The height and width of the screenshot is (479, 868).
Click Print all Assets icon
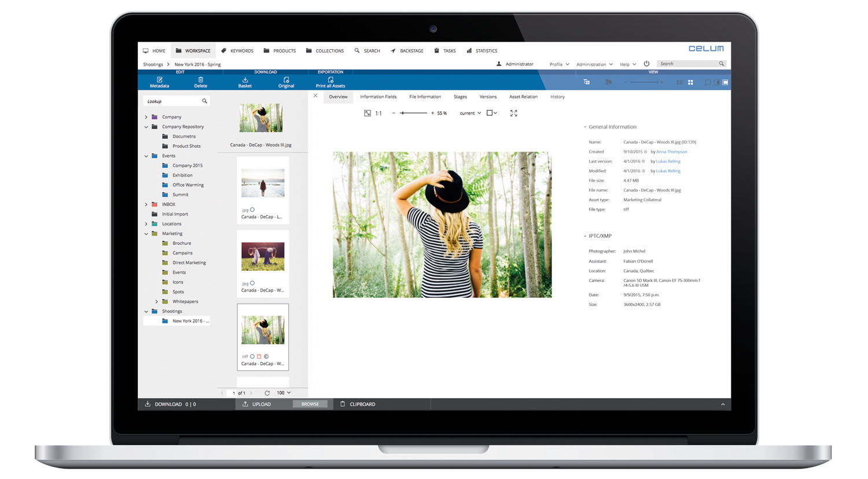(x=330, y=80)
